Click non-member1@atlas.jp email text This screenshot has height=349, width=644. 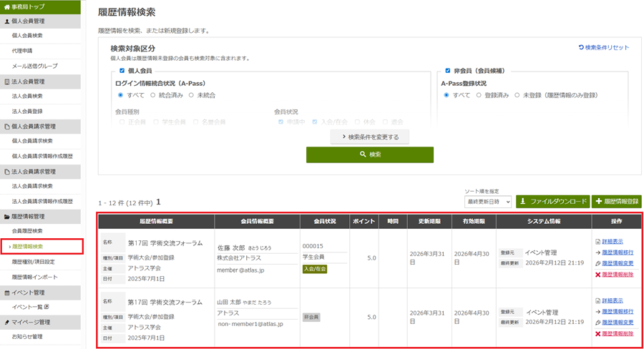250,324
